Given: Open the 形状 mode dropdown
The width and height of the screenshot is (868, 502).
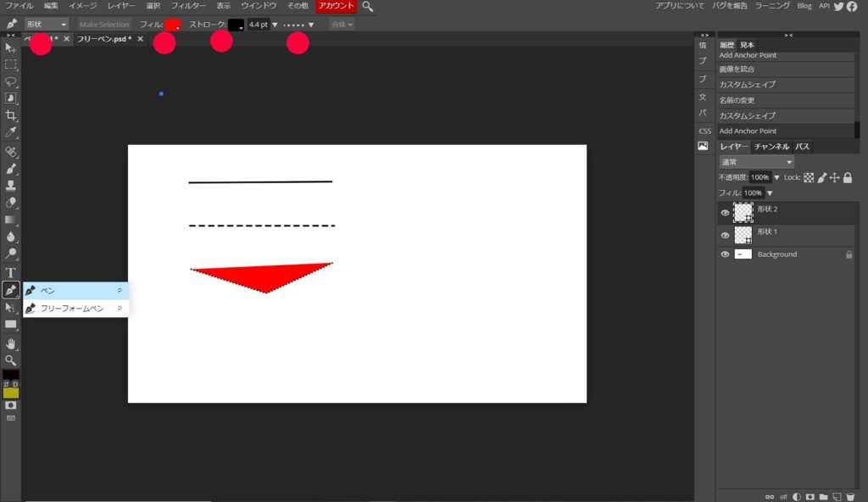Looking at the screenshot, I should point(46,25).
